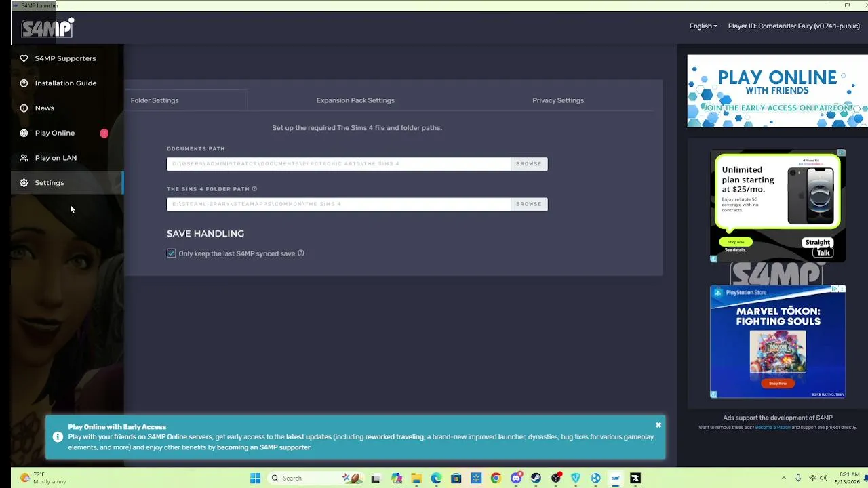Click the info icon in the Early Access banner
Image resolution: width=868 pixels, height=488 pixels.
pos(57,437)
